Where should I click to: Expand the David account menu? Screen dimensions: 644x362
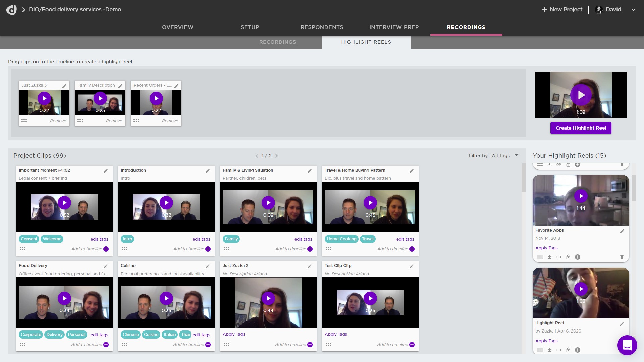click(633, 10)
